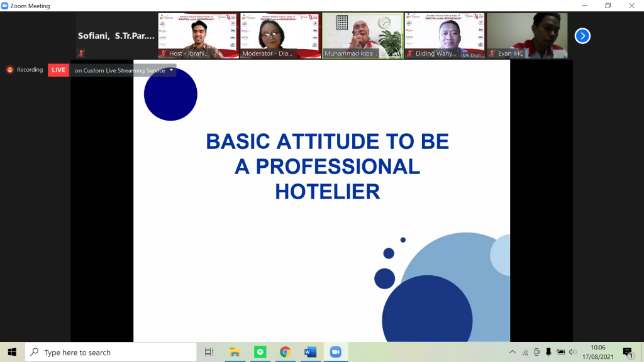This screenshot has width=644, height=362.
Task: Select Sofiani's participant tile
Action: click(116, 36)
